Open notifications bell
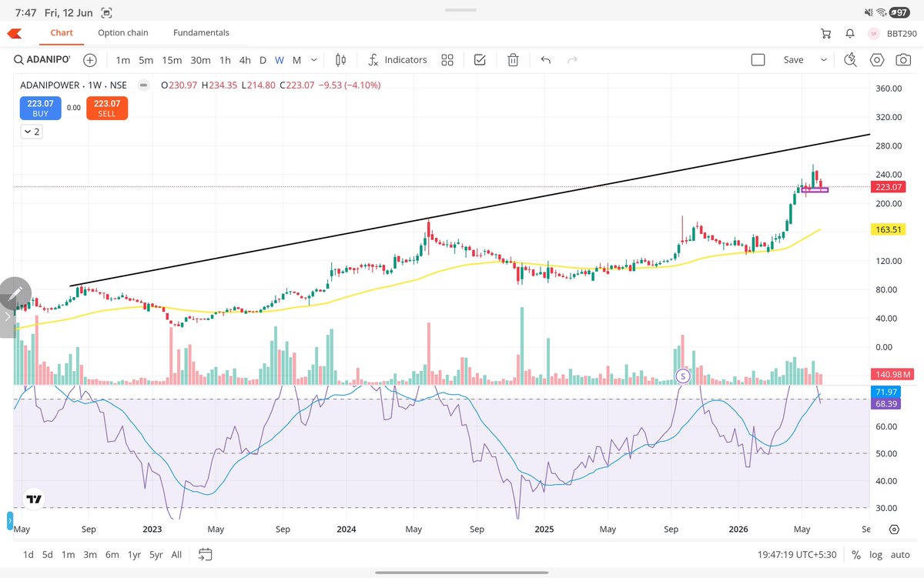The height and width of the screenshot is (578, 924). 850,34
